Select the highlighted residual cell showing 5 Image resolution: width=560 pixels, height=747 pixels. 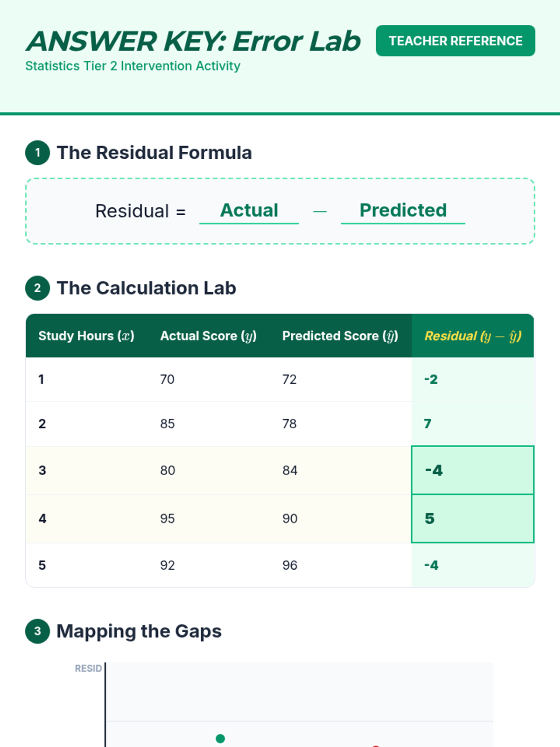(x=472, y=519)
